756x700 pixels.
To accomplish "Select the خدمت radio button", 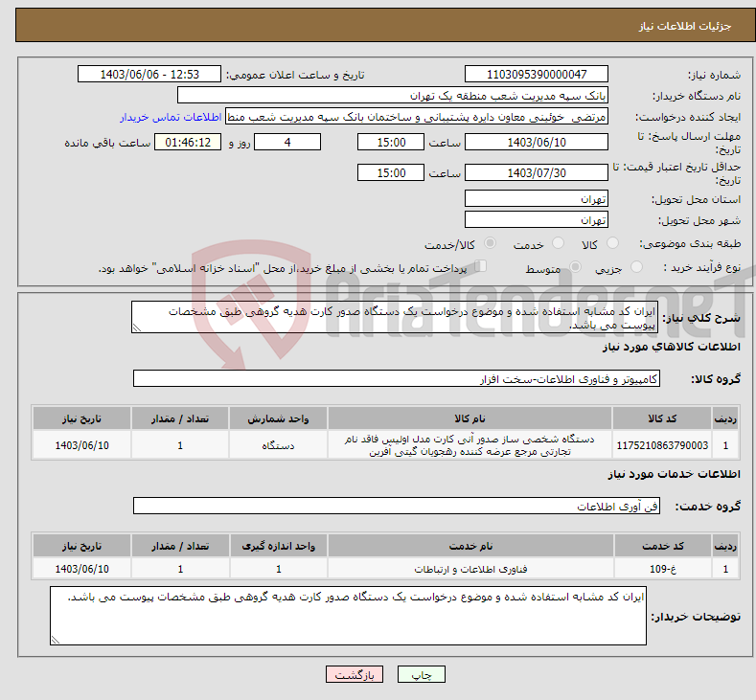I will tap(558, 243).
